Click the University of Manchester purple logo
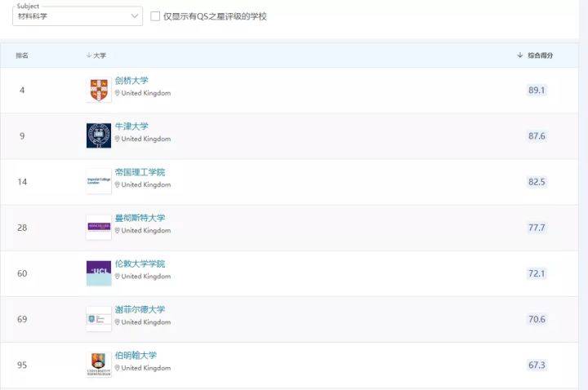The width and height of the screenshot is (588, 390). 99,227
